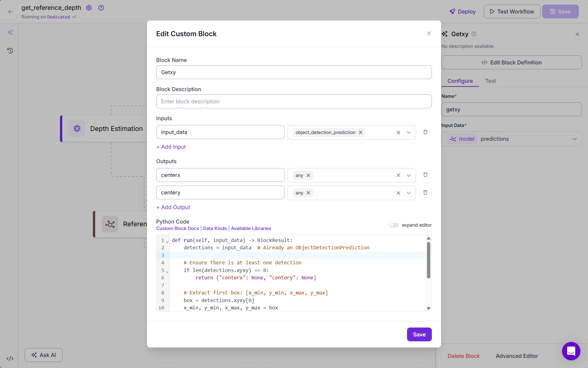Viewport: 588px width, 368px height.
Task: Switch to the Test tab
Action: pos(490,81)
